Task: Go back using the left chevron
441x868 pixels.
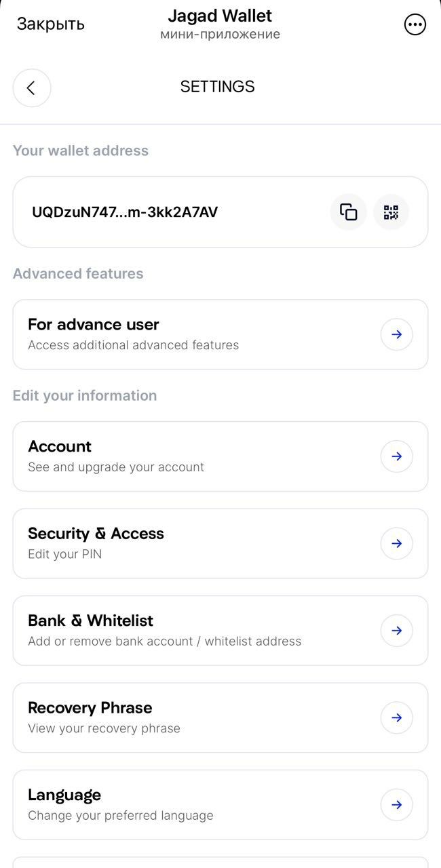Action: [32, 87]
